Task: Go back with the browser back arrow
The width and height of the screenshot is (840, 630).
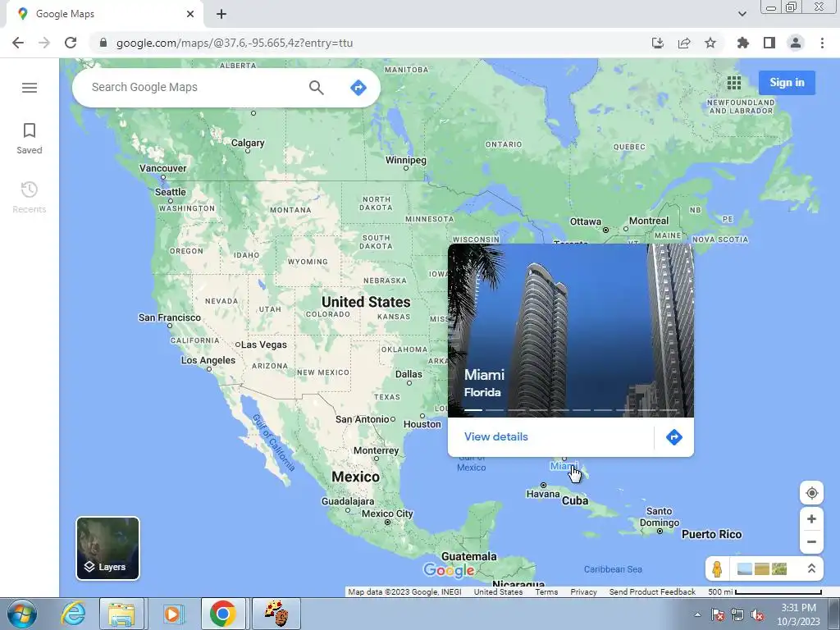Action: [x=18, y=43]
